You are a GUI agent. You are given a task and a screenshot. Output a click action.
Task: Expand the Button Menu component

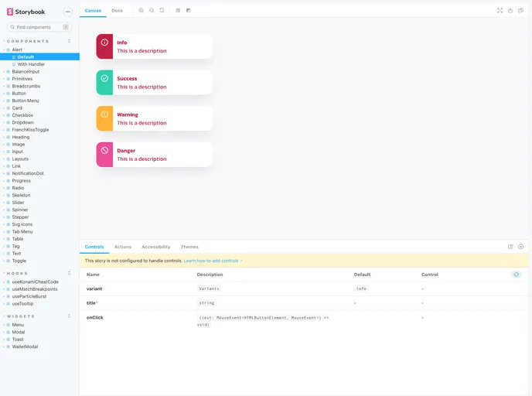(25, 101)
